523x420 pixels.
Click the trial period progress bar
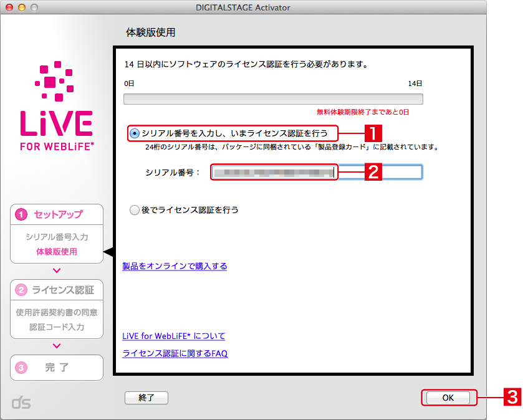[x=273, y=99]
